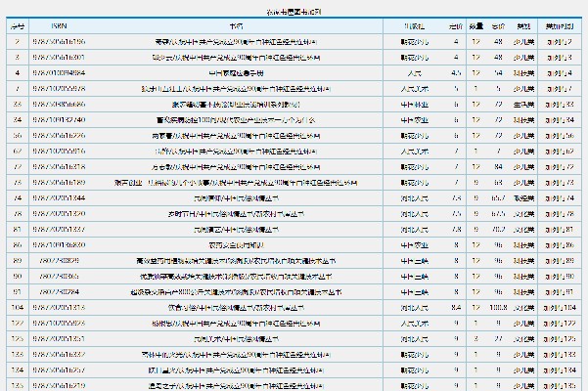Click publisher 人民美术 in row 7
588x391 pixels.
coord(415,89)
